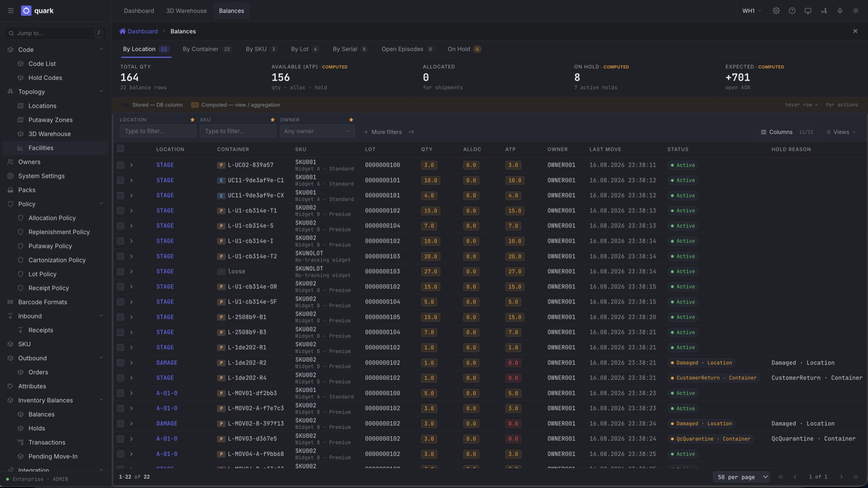Expand the row for container L-1de202-R4
The width and height of the screenshot is (868, 488).
131,378
